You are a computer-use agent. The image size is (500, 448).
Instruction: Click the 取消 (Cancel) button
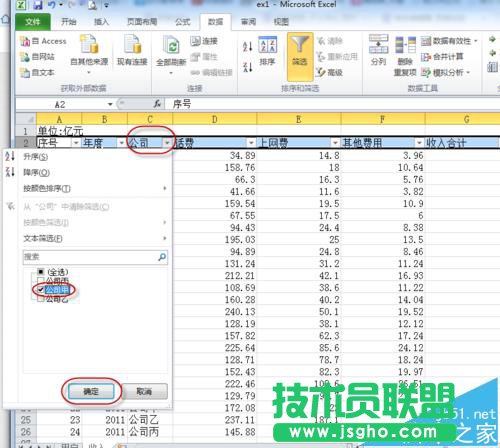coord(144,391)
